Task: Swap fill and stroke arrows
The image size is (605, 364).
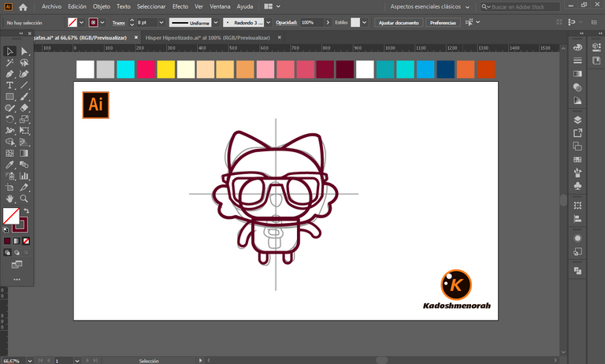Action: [x=26, y=211]
